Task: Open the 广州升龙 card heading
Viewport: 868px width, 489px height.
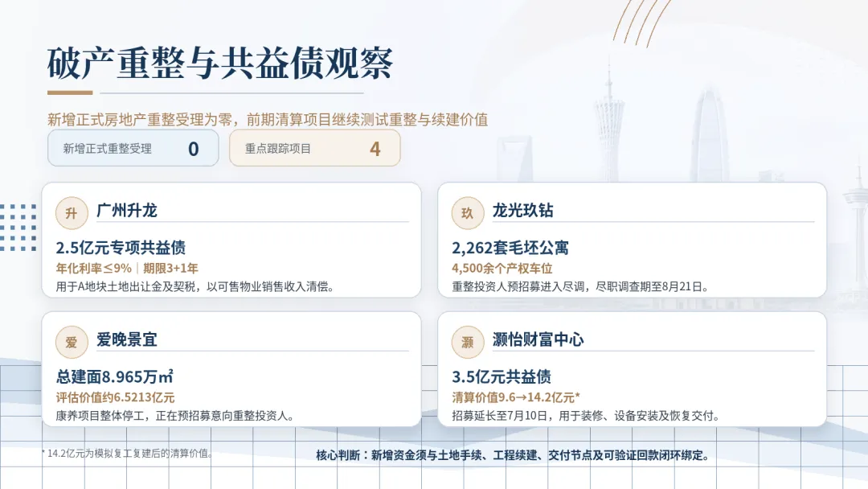Action: coord(127,211)
